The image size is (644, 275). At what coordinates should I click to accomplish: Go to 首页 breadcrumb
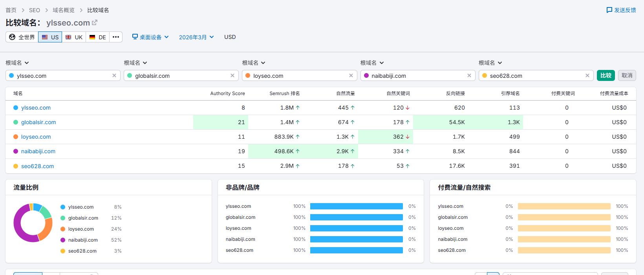click(11, 10)
